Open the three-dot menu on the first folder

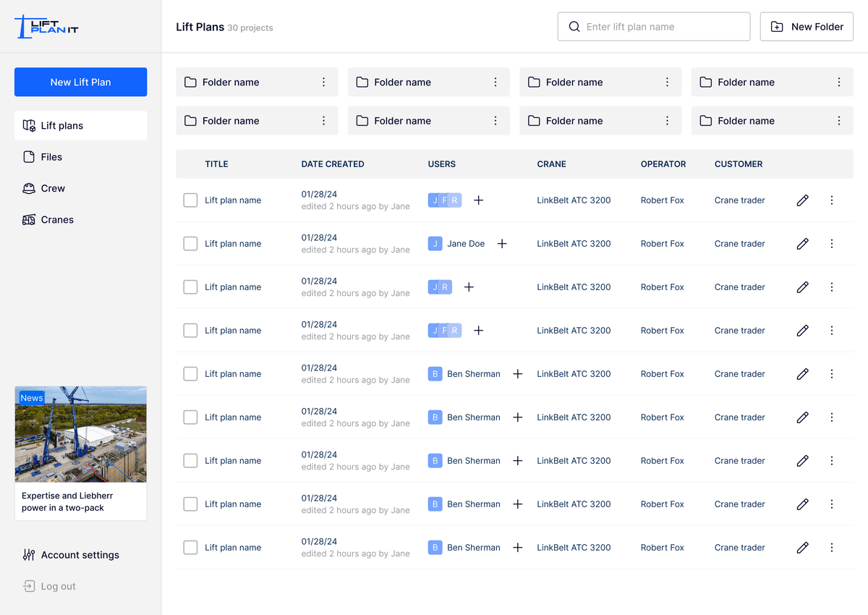[x=323, y=82]
